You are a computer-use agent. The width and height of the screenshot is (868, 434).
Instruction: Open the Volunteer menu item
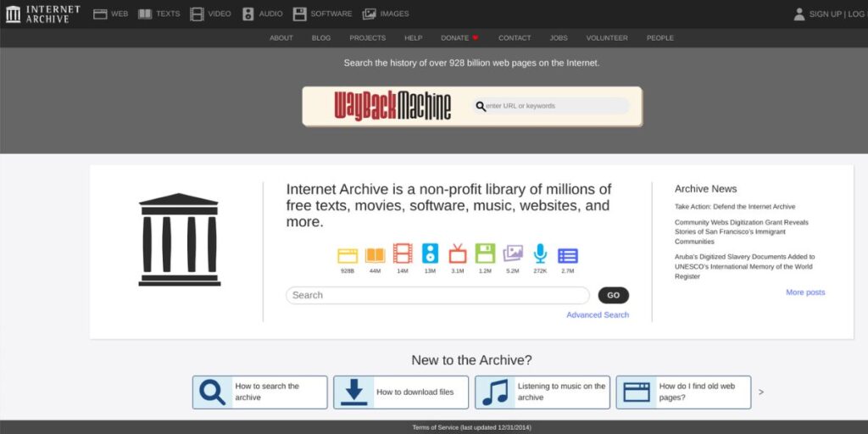point(607,37)
